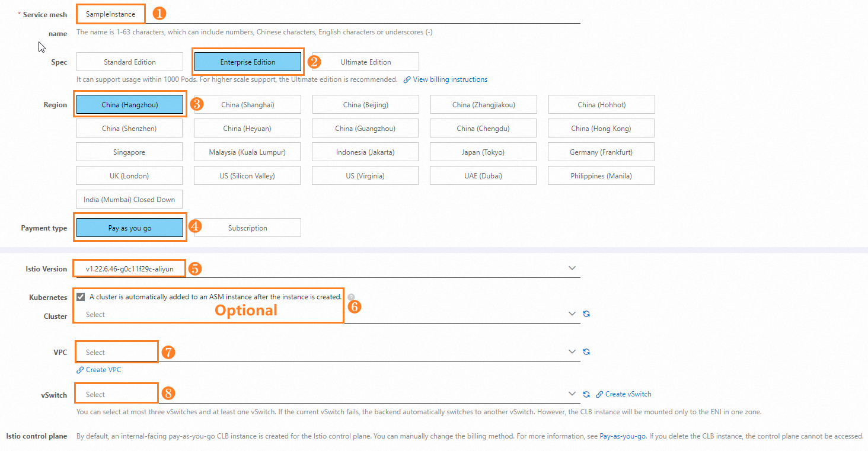Choose the China (Hohhot) region
The height and width of the screenshot is (451, 868).
(602, 105)
